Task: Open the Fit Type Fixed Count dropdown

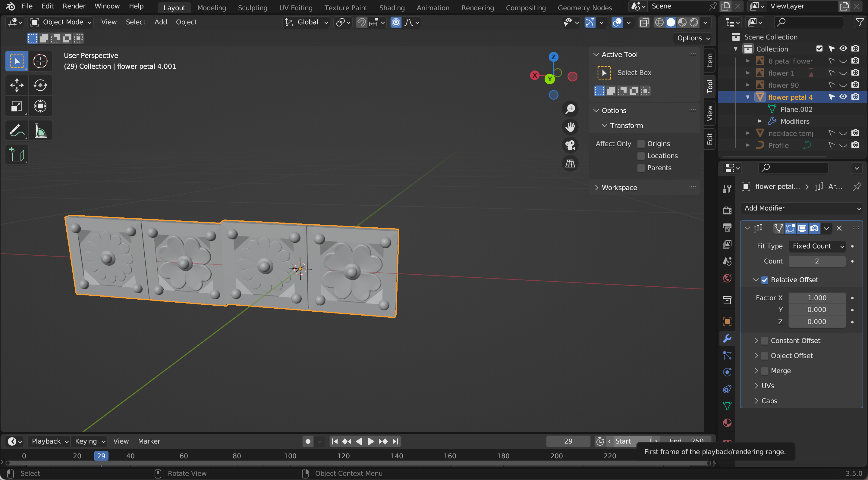Action: (x=817, y=246)
